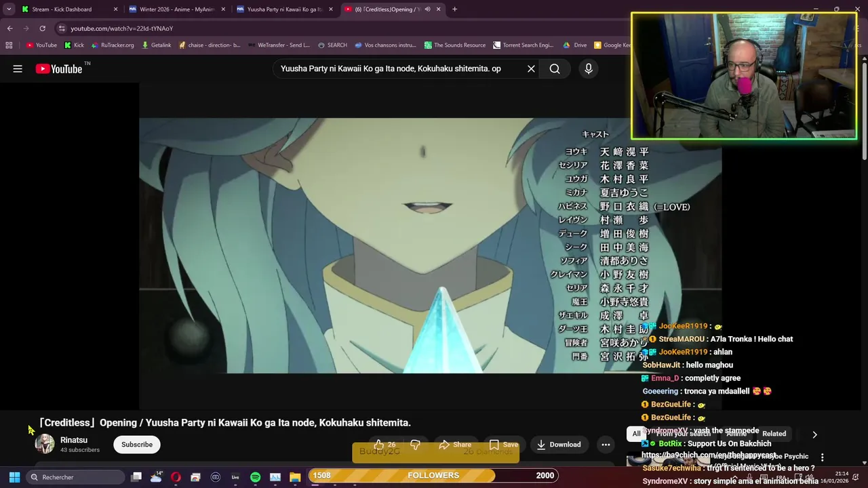Open the Rinatsu channel avatar
Viewport: 868px width, 488px height.
[45, 444]
